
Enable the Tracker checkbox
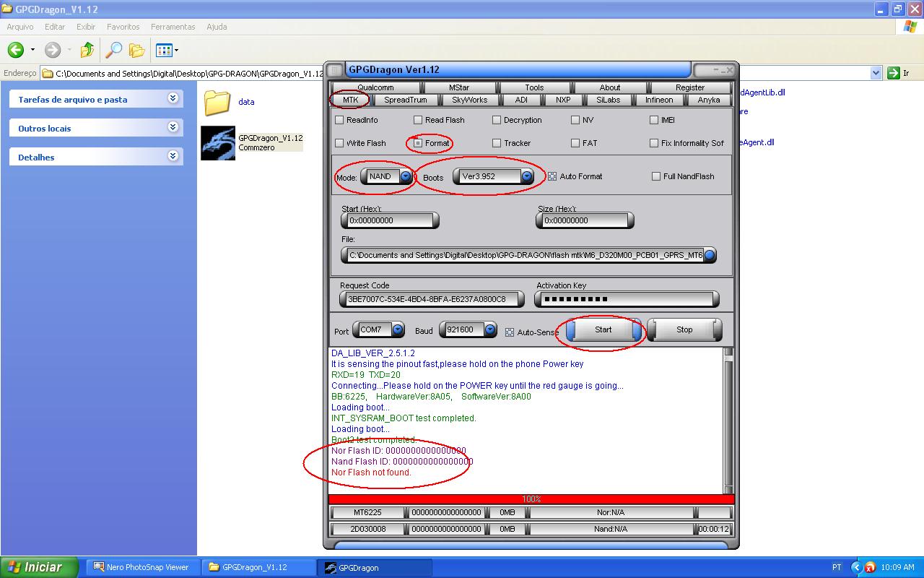(x=497, y=143)
